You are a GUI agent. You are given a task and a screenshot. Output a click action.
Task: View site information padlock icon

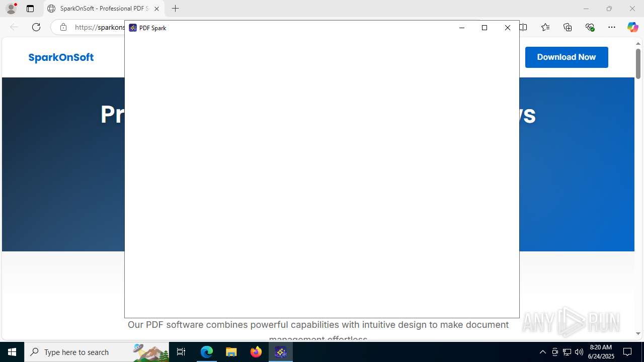tap(63, 27)
